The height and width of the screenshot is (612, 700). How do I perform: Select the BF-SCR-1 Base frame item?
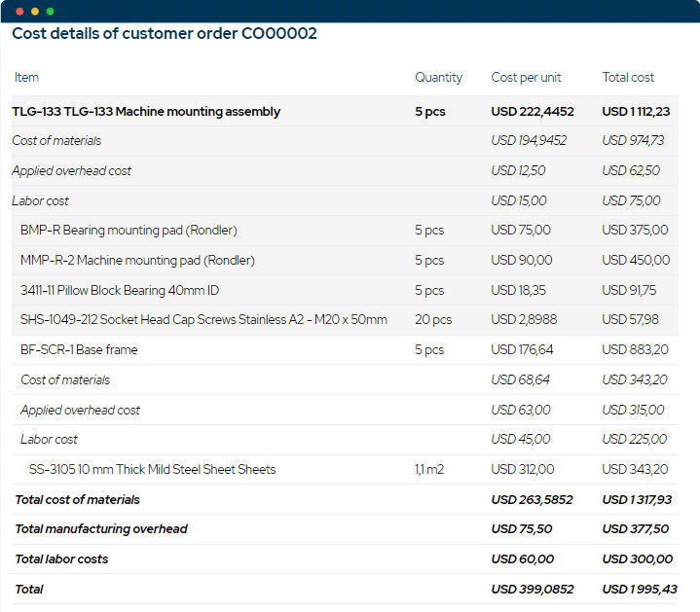[79, 349]
